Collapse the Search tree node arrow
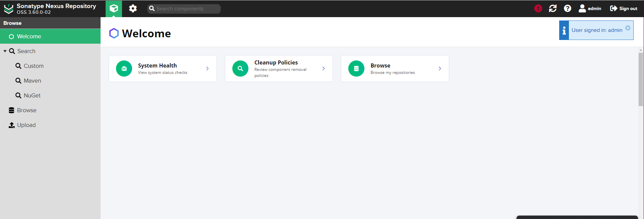 tap(5, 51)
